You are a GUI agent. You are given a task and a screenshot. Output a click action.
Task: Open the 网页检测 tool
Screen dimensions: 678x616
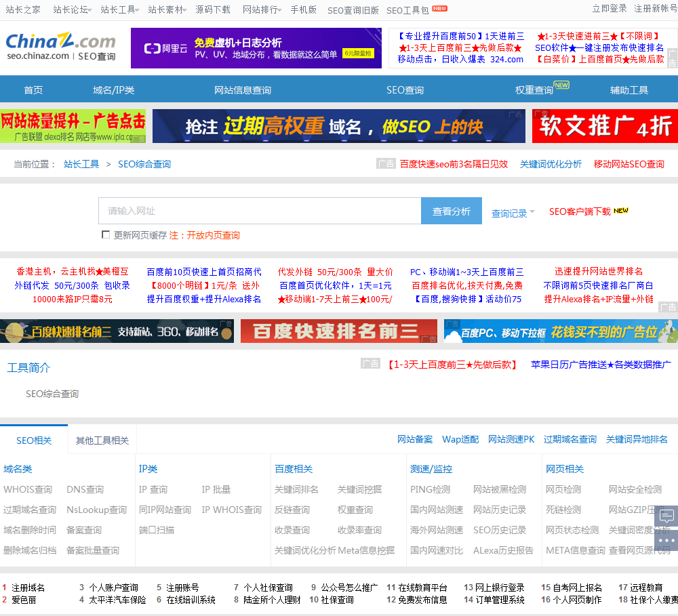(x=563, y=489)
